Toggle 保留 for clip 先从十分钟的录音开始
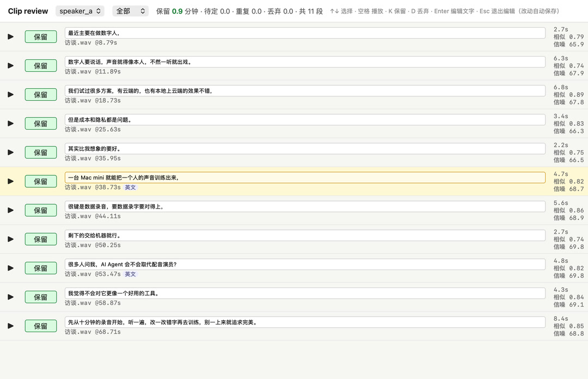 (41, 326)
